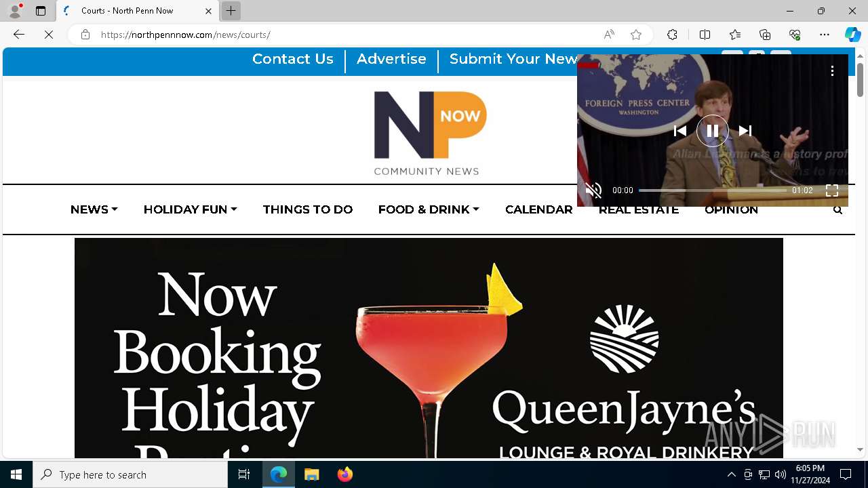Click the Advertise link

[x=391, y=59]
